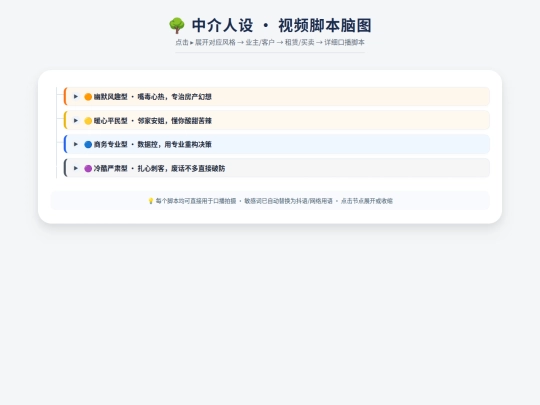The height and width of the screenshot is (405, 540).
Task: Expand the 商务专业型 node arrow
Action: [x=76, y=144]
